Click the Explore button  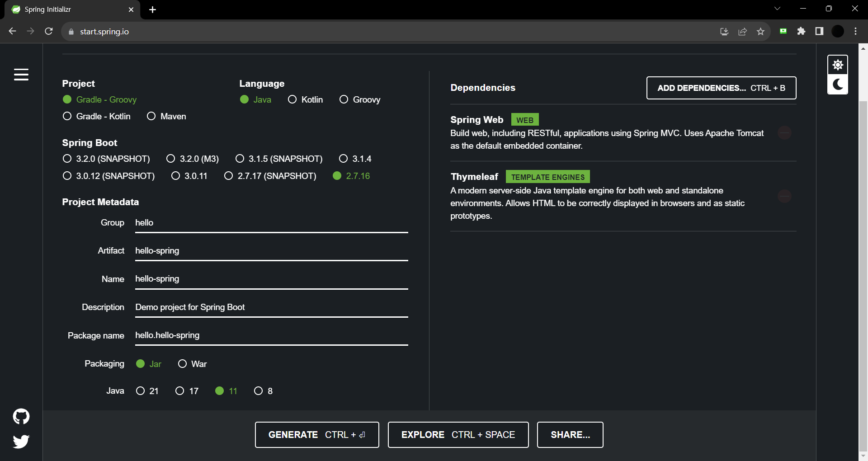tap(458, 435)
